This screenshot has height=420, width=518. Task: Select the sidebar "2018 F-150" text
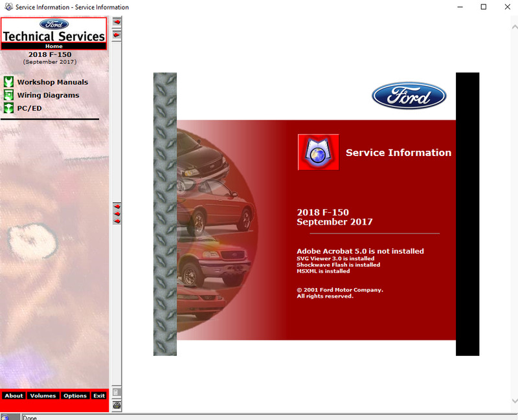click(50, 54)
